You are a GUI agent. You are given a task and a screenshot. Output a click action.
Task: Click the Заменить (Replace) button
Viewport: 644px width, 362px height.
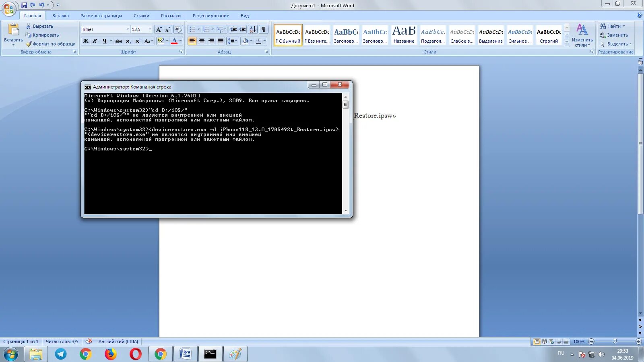point(613,35)
